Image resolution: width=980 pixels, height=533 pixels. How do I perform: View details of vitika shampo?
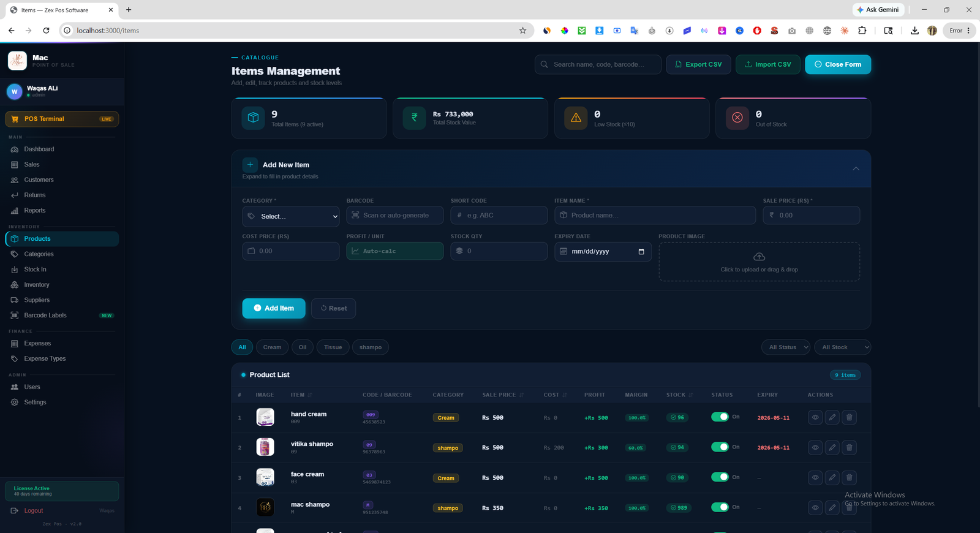coord(815,447)
